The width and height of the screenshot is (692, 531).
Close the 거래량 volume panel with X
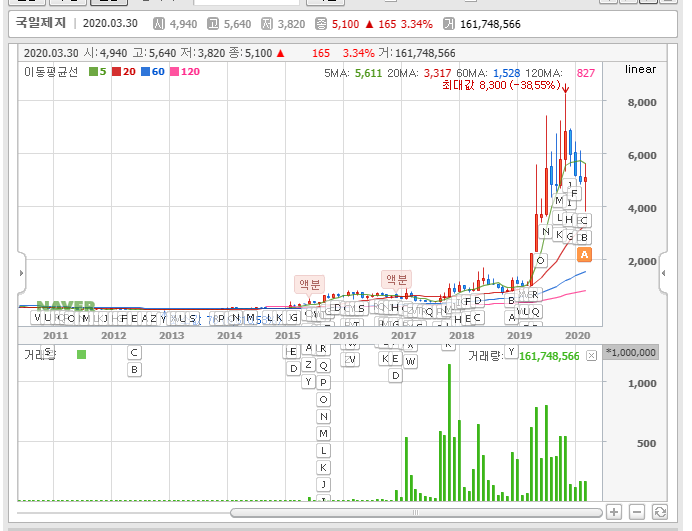591,356
